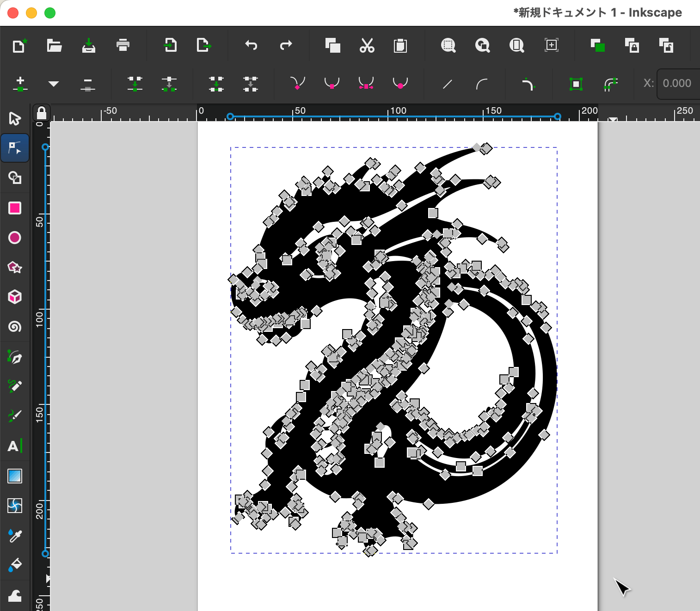This screenshot has height=611, width=700.
Task: Click the Import file icon
Action: [x=170, y=45]
